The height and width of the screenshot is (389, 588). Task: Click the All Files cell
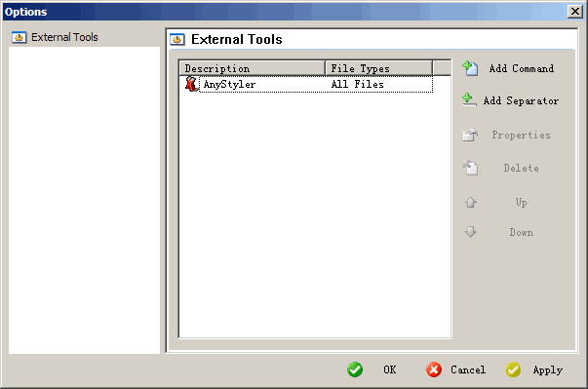coord(357,84)
